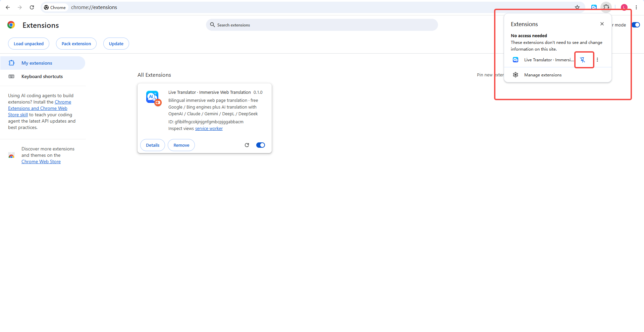
Task: Open the Chrome profile avatar
Action: pyautogui.click(x=624, y=7)
